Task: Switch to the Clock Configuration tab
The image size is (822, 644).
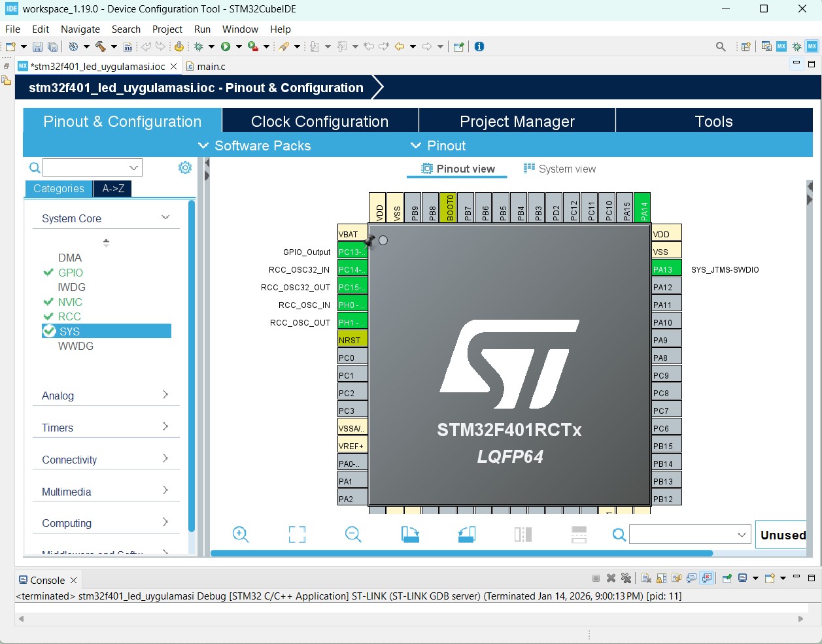Action: pyautogui.click(x=320, y=122)
